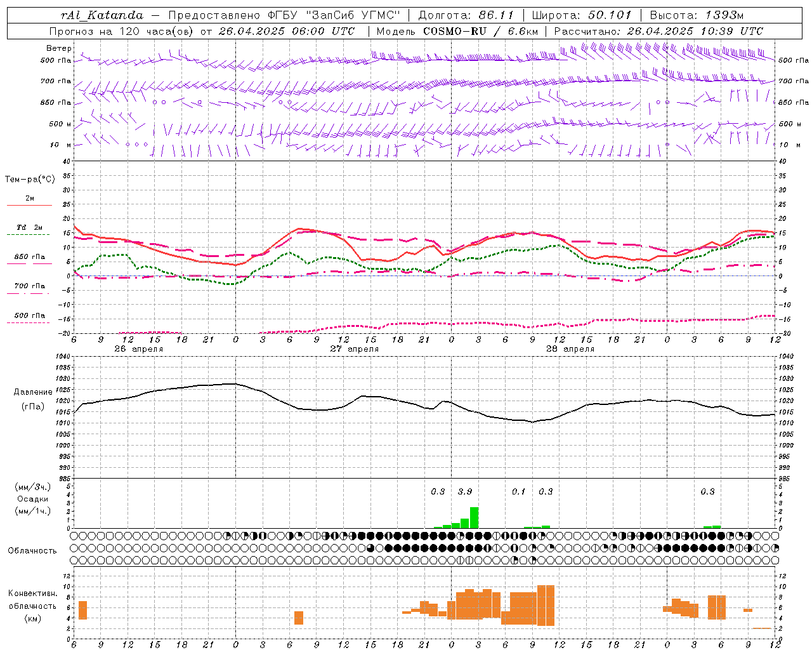Click the model name COSMO-RU / 6.6км
The height and width of the screenshot is (650, 812).
click(x=481, y=31)
